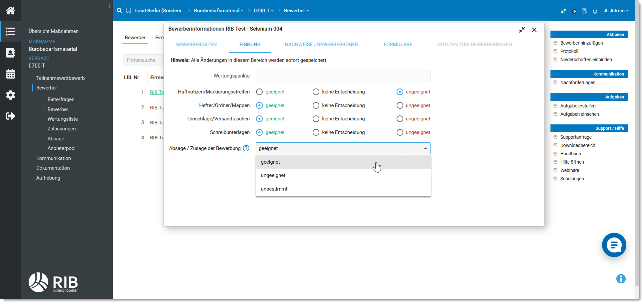The width and height of the screenshot is (644, 304).
Task: Select keine Entscheidung for Hefter/Ordner/Mappen
Action: (316, 105)
